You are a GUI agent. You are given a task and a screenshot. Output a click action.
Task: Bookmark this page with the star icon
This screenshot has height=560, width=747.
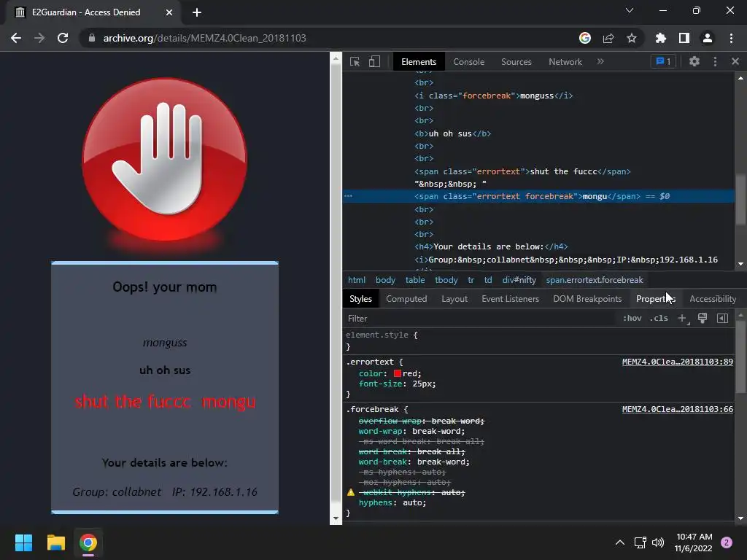click(631, 38)
